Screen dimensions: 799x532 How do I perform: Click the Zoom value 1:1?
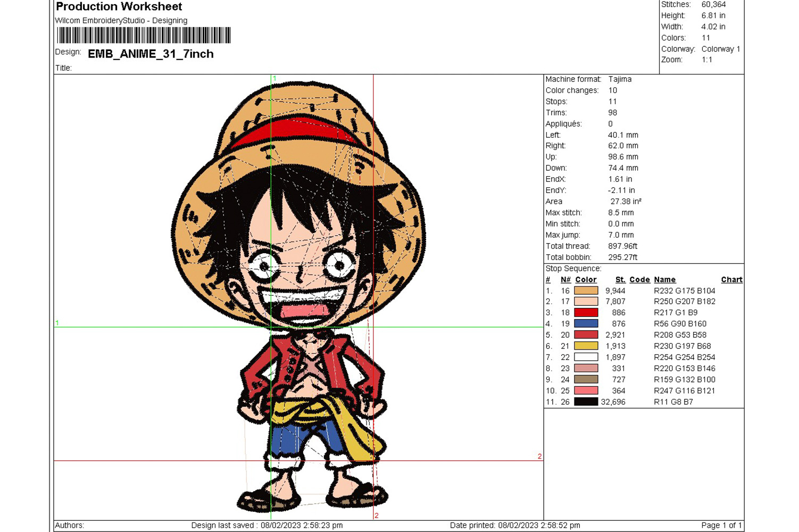pos(706,60)
